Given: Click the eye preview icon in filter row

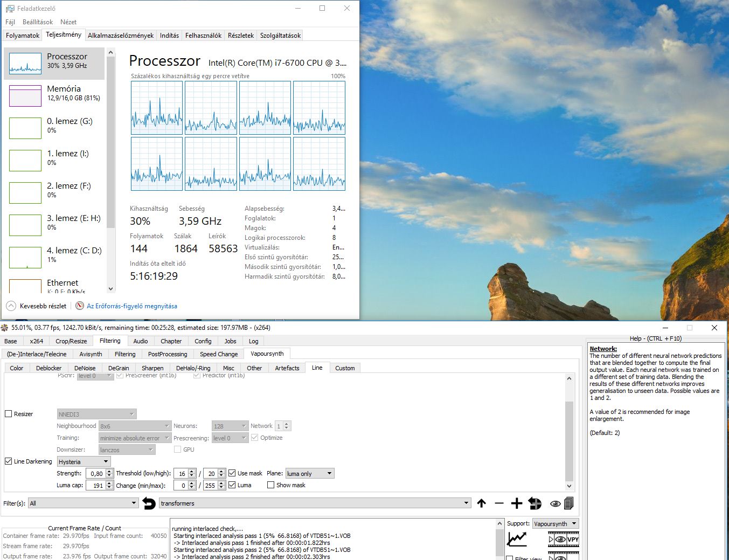Looking at the screenshot, I should [555, 503].
